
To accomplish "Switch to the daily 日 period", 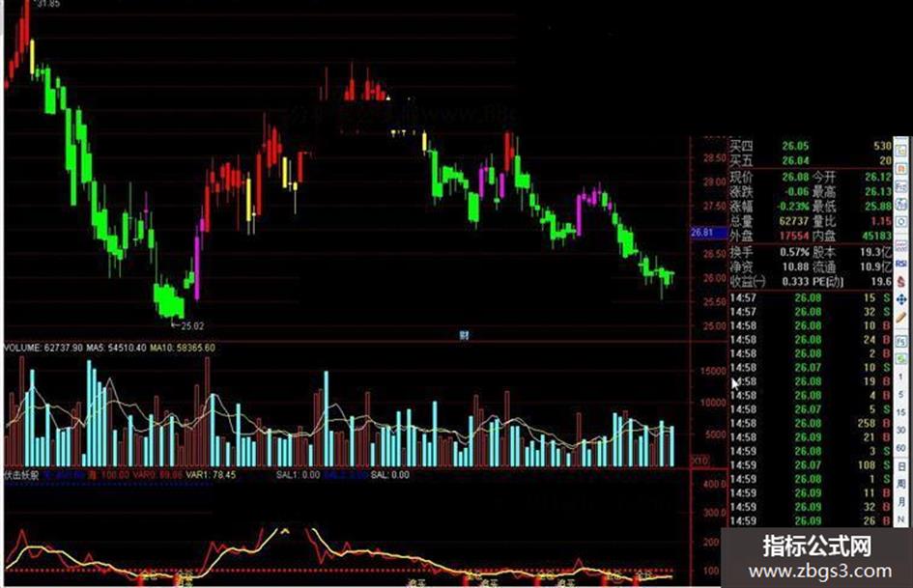I will 901,466.
